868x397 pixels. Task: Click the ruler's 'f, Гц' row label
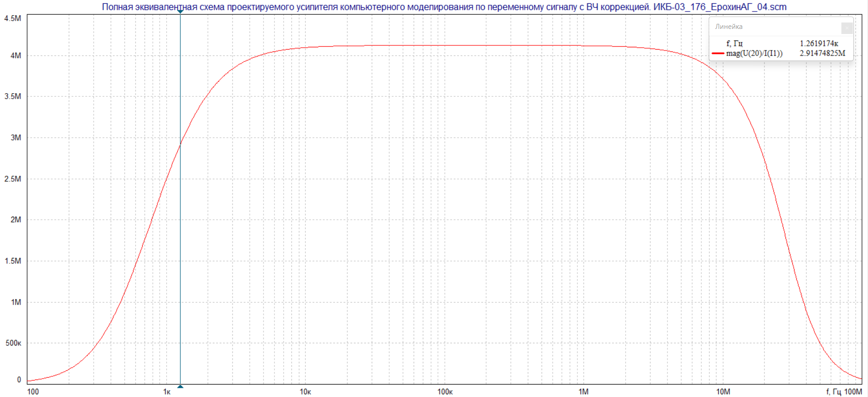click(x=734, y=43)
